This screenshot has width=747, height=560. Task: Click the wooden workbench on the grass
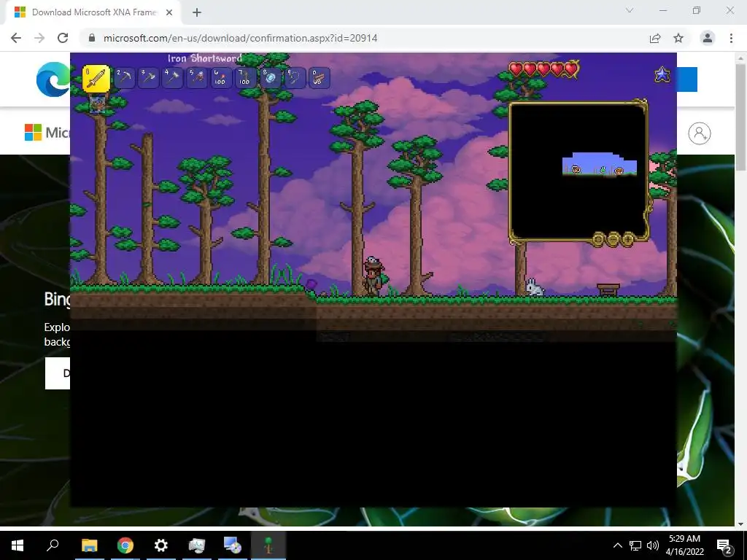pyautogui.click(x=608, y=289)
